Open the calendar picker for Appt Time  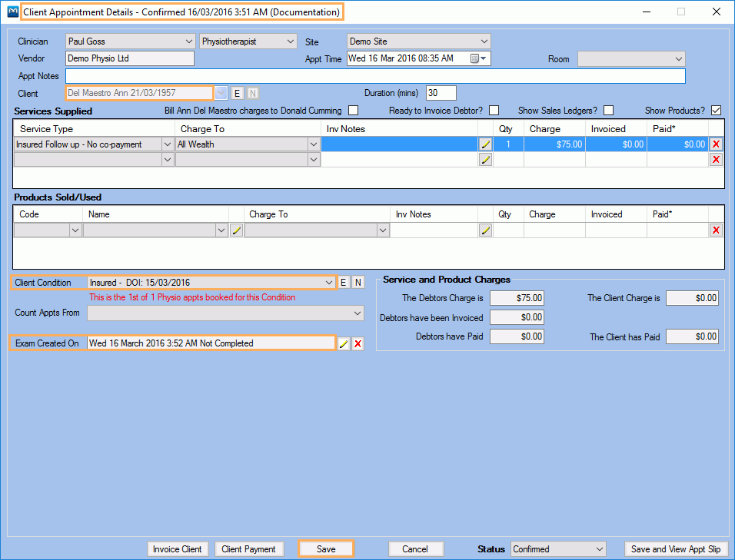[475, 58]
